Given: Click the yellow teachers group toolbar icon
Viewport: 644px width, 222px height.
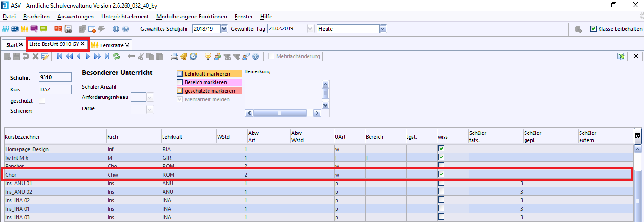Looking at the screenshot, I should pyautogui.click(x=25, y=29).
